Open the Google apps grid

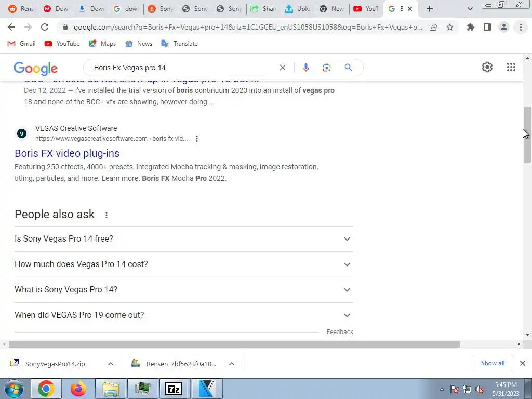511,67
